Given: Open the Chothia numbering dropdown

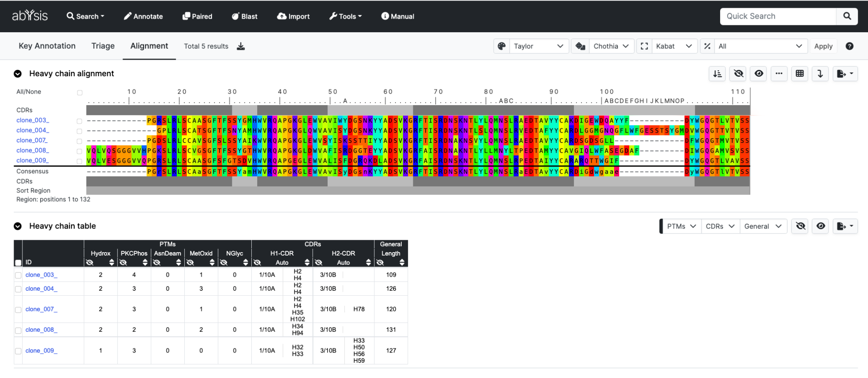Looking at the screenshot, I should pyautogui.click(x=603, y=46).
